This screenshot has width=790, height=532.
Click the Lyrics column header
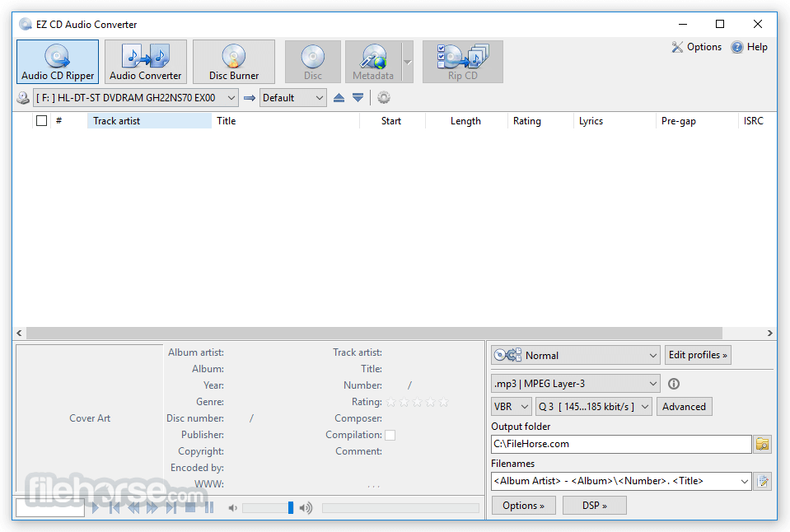click(615, 121)
